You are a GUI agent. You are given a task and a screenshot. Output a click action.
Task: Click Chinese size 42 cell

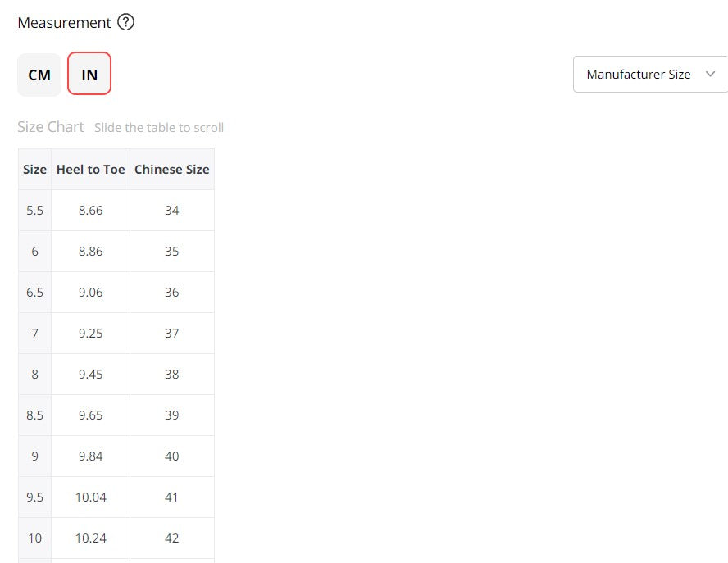click(171, 538)
